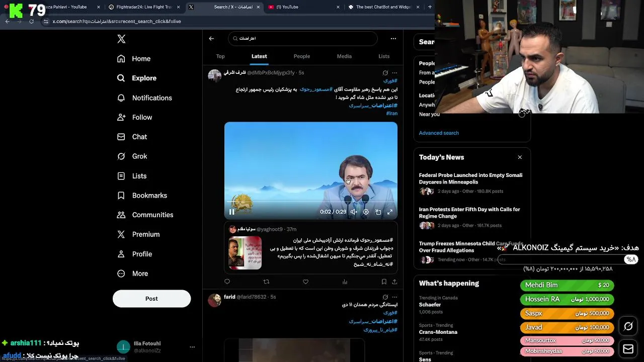Switch to the People tab
The width and height of the screenshot is (644, 362).
pyautogui.click(x=302, y=56)
